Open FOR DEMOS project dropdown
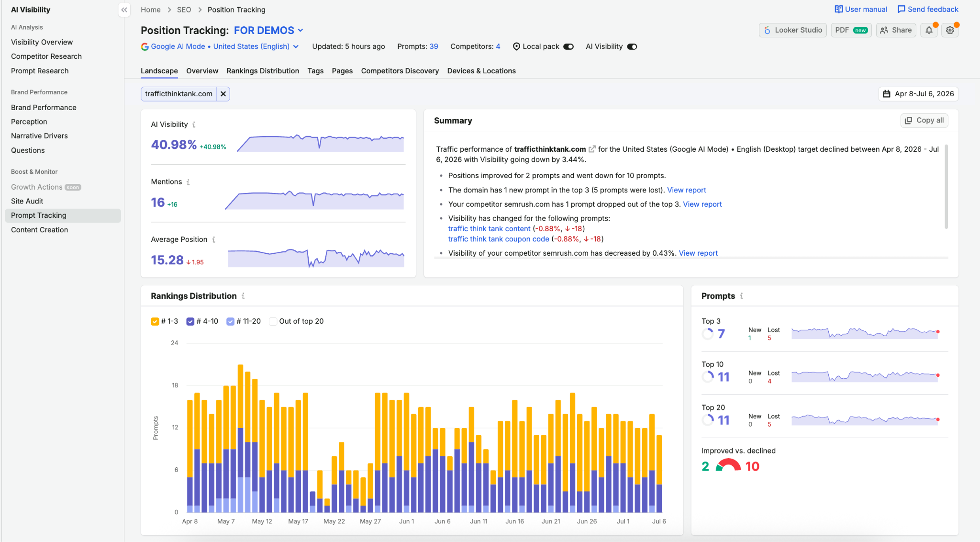Screen dimensions: 980x542 click(268, 30)
